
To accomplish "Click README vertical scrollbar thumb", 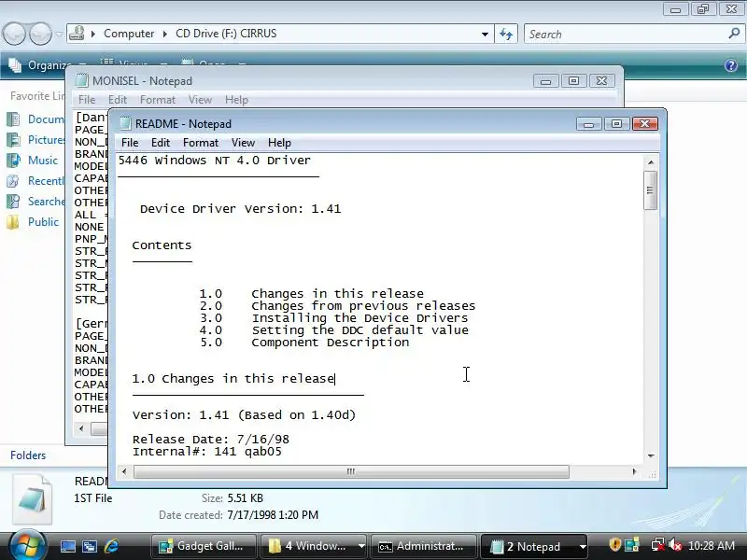I will click(650, 190).
